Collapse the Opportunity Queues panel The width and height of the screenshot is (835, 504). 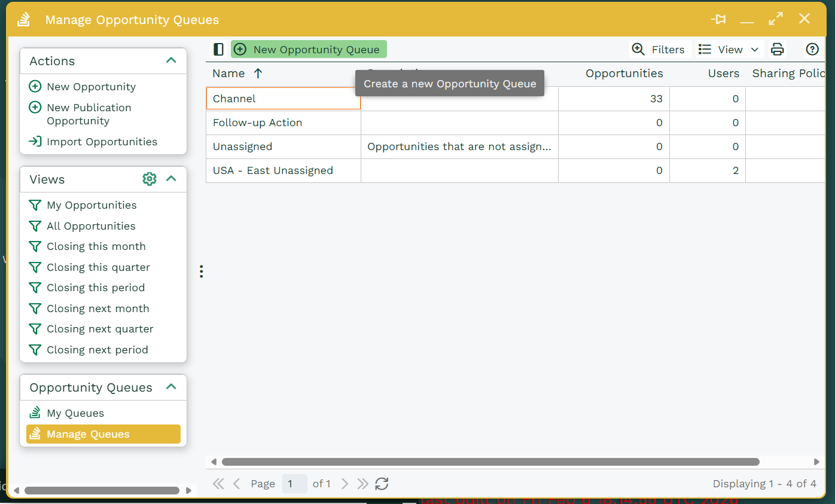click(171, 387)
